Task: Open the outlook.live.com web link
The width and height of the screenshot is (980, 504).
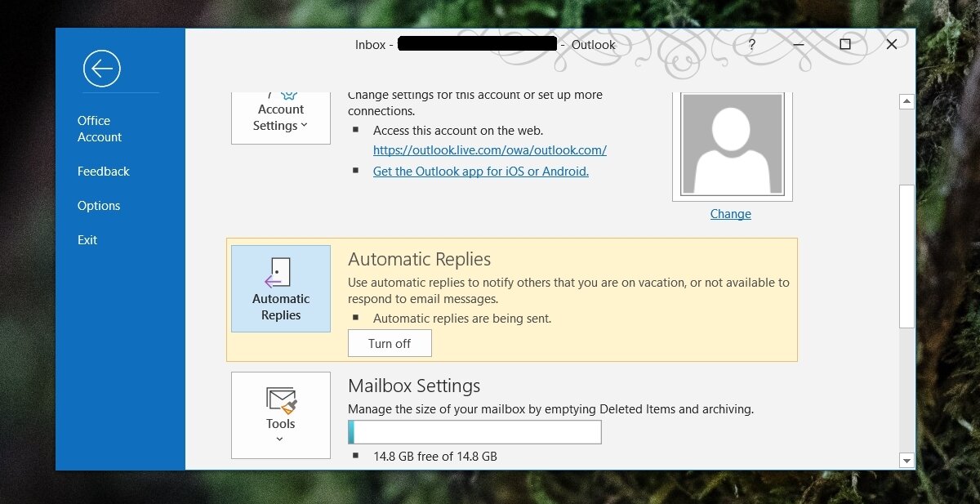Action: pos(489,150)
